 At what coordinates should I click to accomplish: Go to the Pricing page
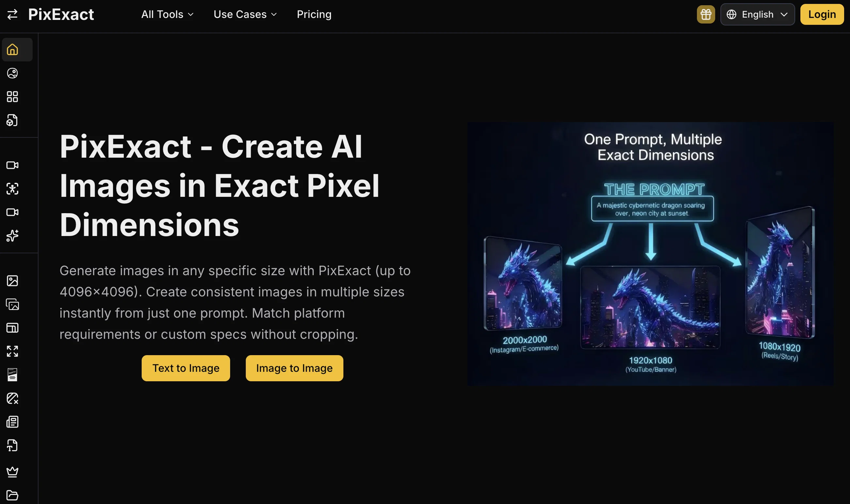pos(314,14)
